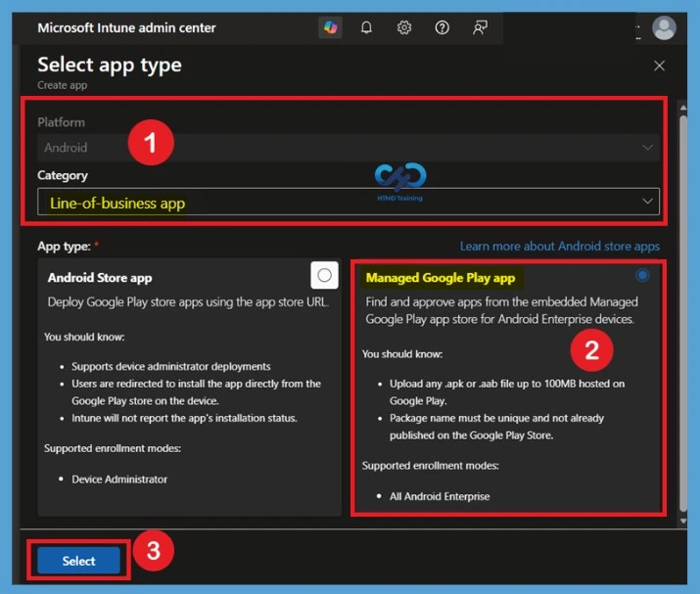Click 'Upload any .apk or .aab file' bullet
The width and height of the screenshot is (700, 594).
click(x=507, y=392)
